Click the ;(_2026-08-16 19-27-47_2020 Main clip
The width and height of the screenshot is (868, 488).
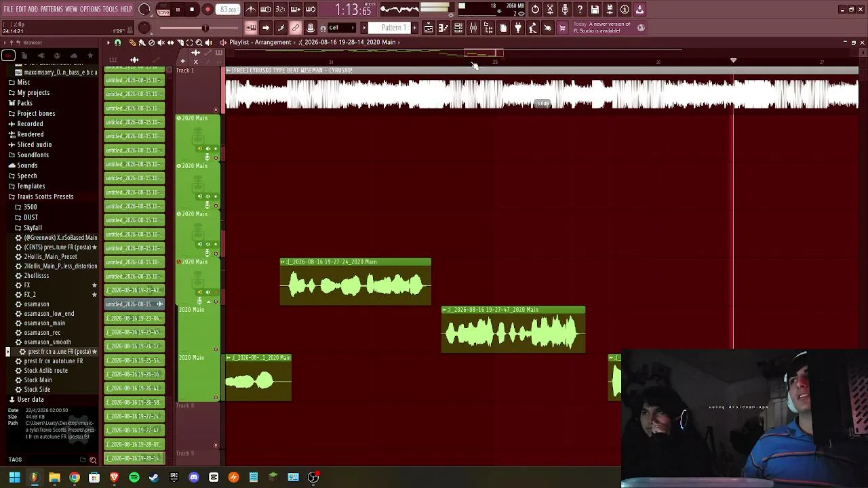[x=513, y=330]
